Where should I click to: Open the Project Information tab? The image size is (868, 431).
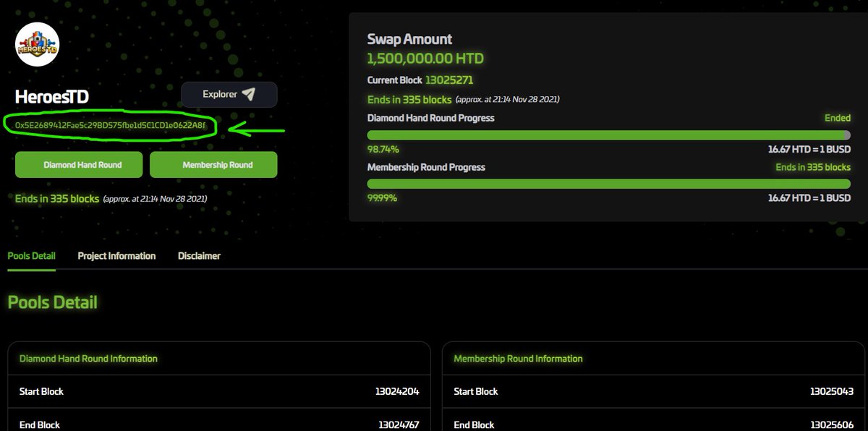116,256
